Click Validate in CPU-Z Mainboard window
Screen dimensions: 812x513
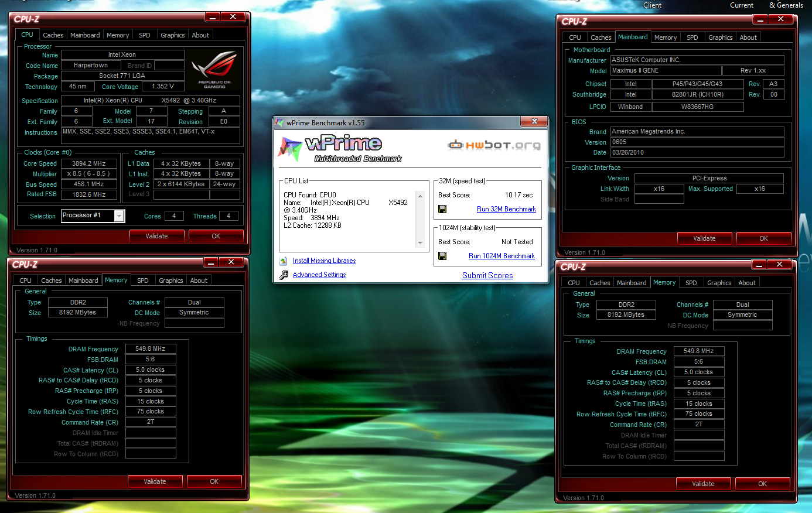click(704, 238)
